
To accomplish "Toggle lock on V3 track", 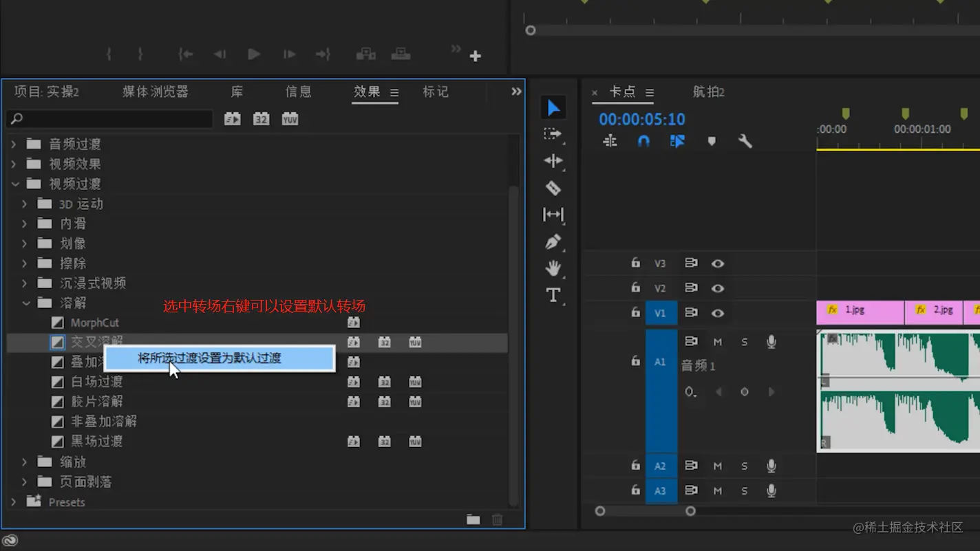I will [635, 263].
